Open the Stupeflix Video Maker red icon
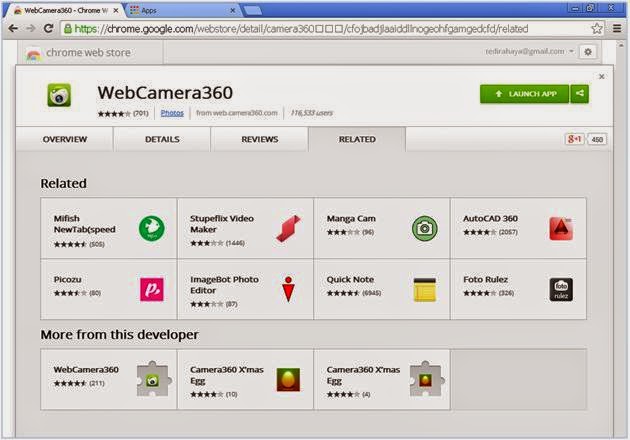Screen dimensions: 630x440 [288, 228]
